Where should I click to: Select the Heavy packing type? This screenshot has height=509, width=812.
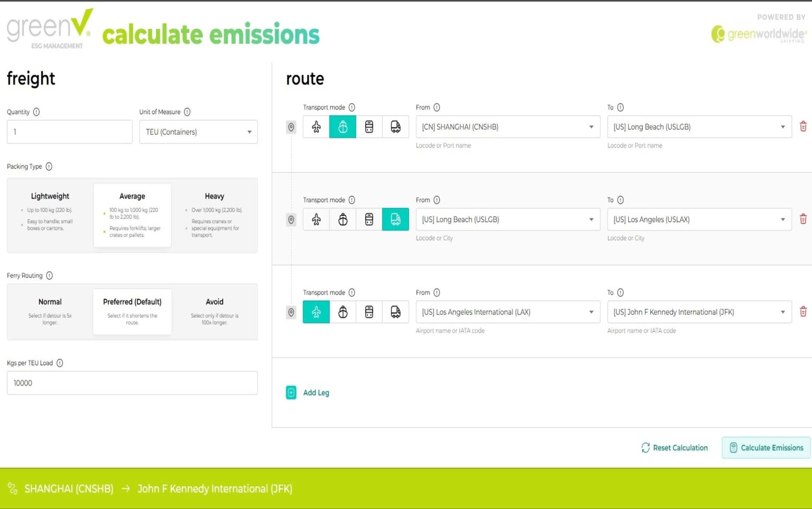click(214, 215)
